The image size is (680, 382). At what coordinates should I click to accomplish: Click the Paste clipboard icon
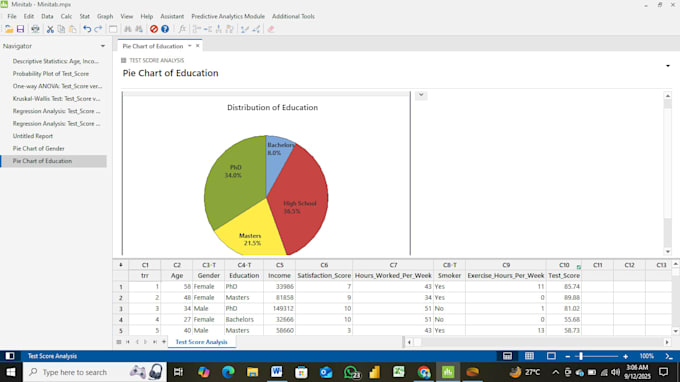click(72, 29)
